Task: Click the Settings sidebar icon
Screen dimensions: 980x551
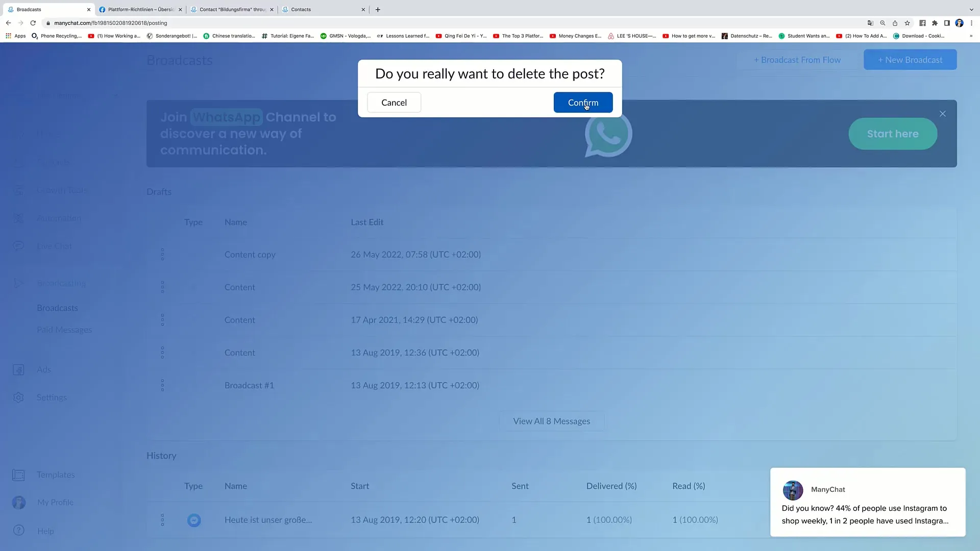Action: click(18, 397)
